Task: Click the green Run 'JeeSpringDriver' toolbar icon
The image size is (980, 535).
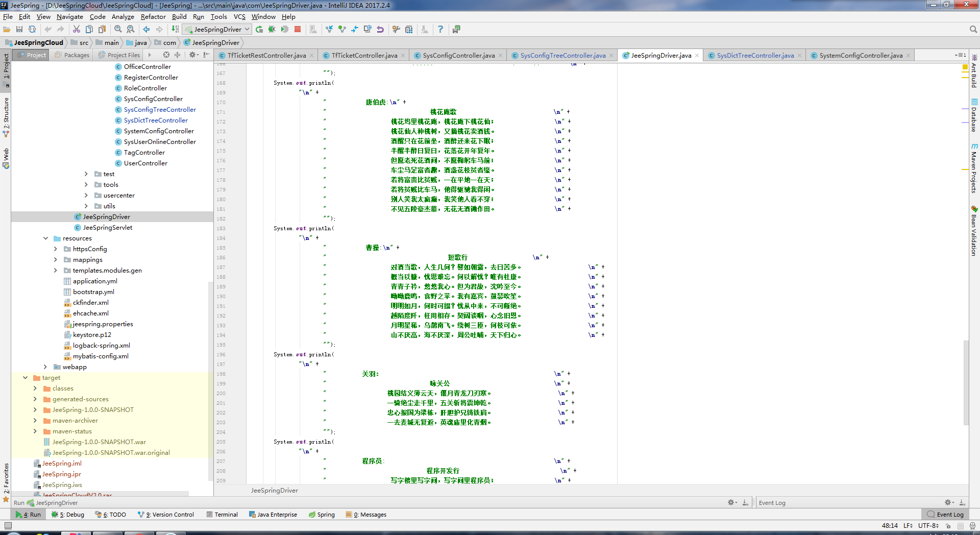Action: [259, 30]
